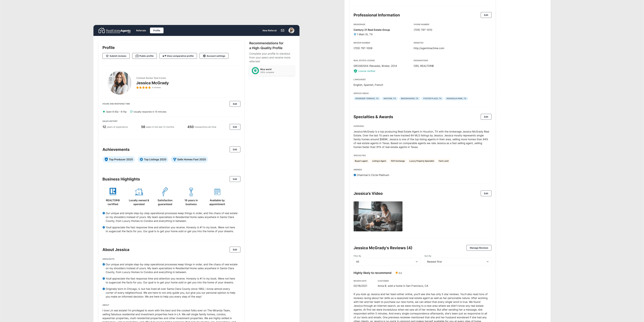Click the agentmachine.com website link

429,48
